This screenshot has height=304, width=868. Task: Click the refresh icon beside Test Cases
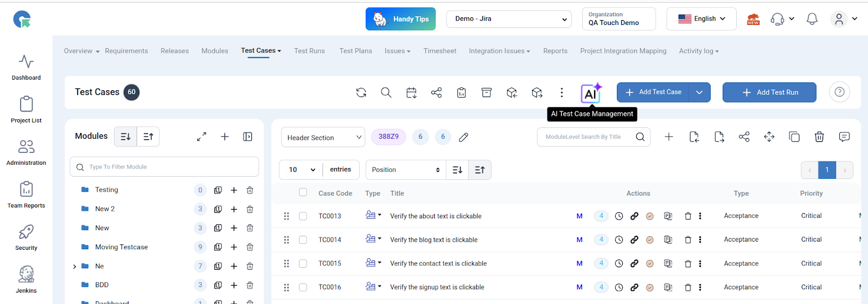pos(361,93)
